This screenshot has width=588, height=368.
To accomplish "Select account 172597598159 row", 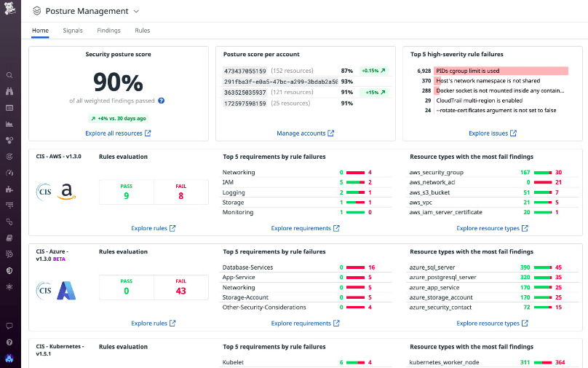I will click(x=306, y=103).
